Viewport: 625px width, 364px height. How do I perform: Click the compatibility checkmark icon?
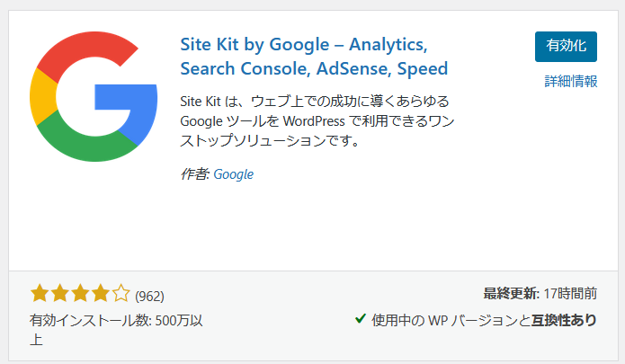point(360,317)
